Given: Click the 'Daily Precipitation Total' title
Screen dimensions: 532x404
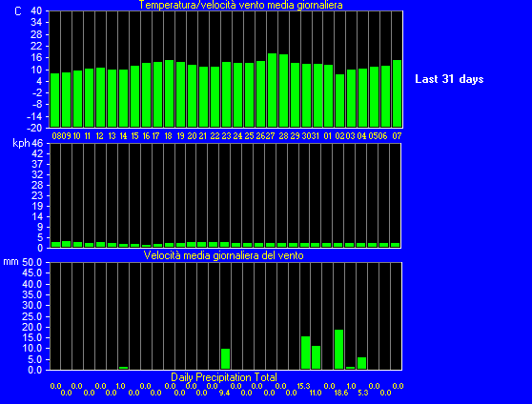Looking at the screenshot, I should click(224, 377).
